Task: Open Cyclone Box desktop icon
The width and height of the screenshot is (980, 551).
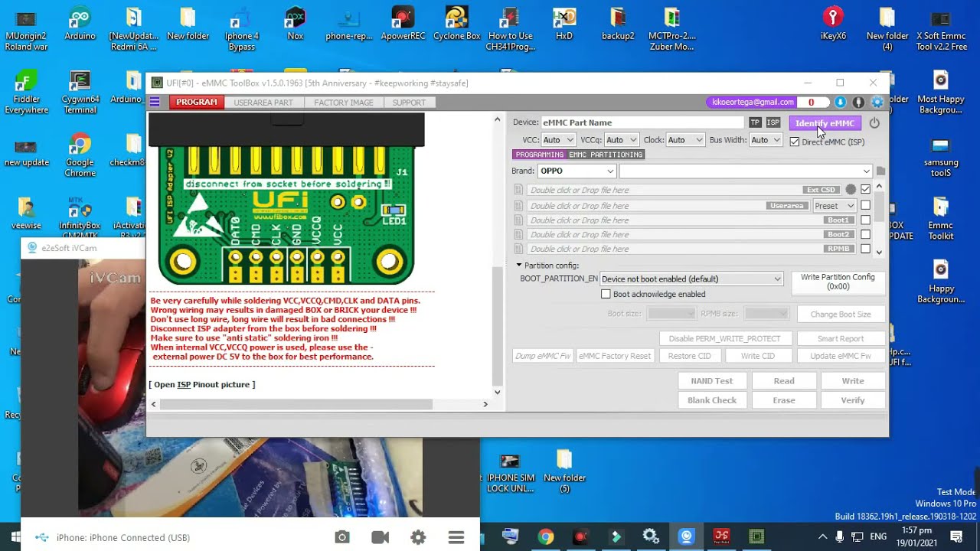Action: pyautogui.click(x=457, y=24)
